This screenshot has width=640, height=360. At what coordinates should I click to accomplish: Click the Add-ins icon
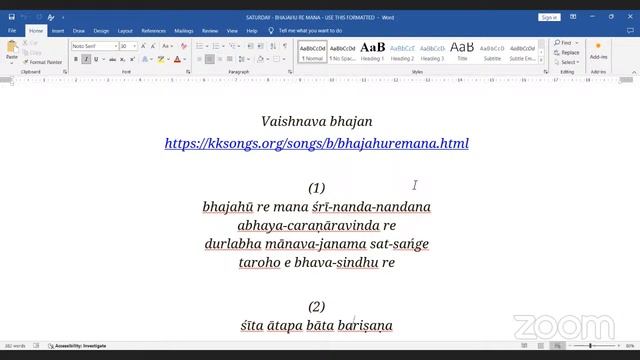pyautogui.click(x=598, y=51)
